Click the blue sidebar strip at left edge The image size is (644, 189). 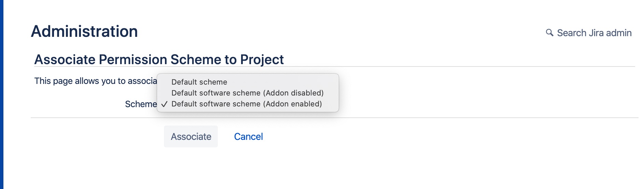click(x=2, y=94)
